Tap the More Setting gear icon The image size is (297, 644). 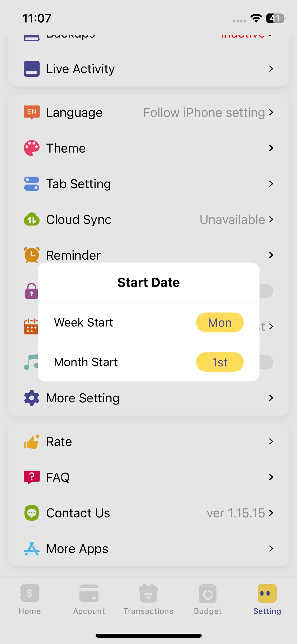tap(32, 398)
